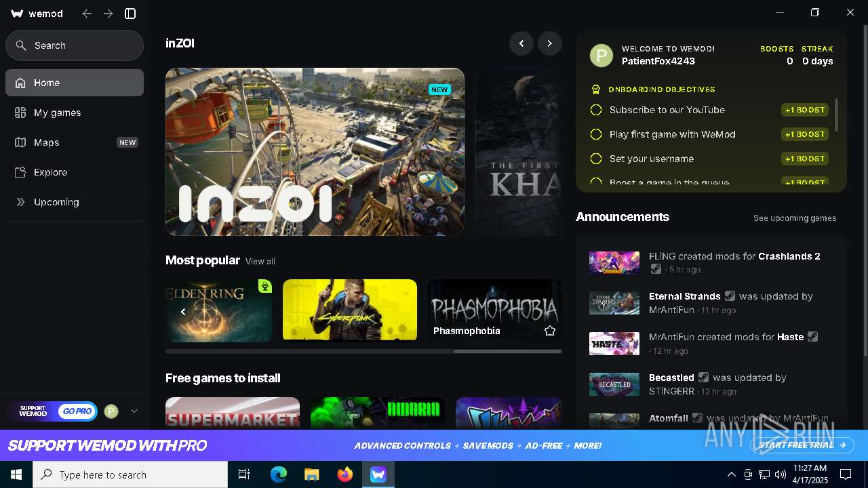Viewport: 868px width, 488px height.
Task: Show next featured game in carousel
Action: 550,43
